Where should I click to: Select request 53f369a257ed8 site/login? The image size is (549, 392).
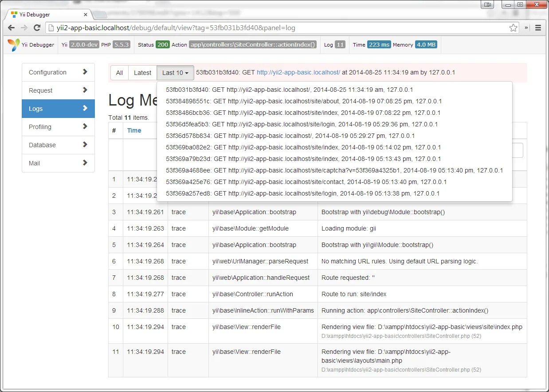tap(334, 193)
